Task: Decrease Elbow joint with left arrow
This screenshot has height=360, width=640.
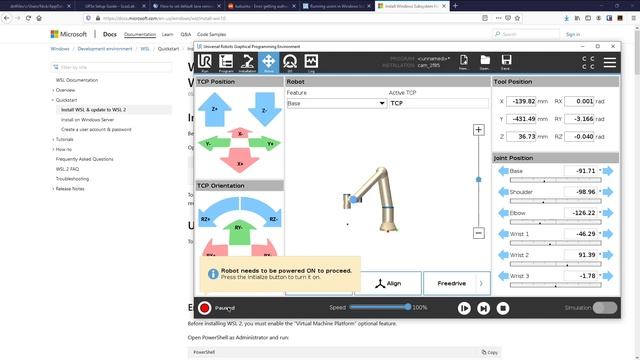Action: tap(503, 213)
